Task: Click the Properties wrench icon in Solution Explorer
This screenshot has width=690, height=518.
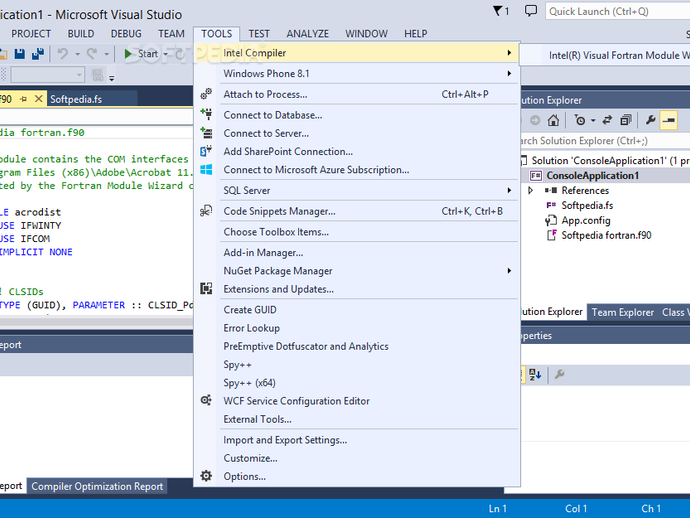Action: (650, 120)
